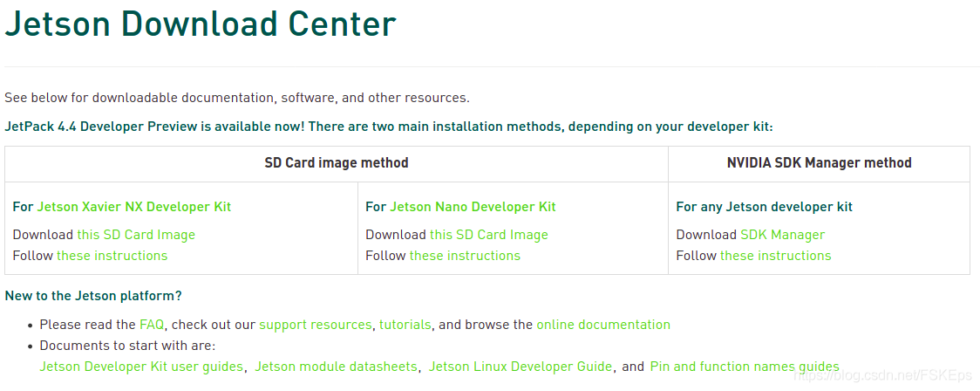The image size is (980, 391).
Task: Open the Jetson Xavier NX Developer Kit link
Action: (x=134, y=207)
